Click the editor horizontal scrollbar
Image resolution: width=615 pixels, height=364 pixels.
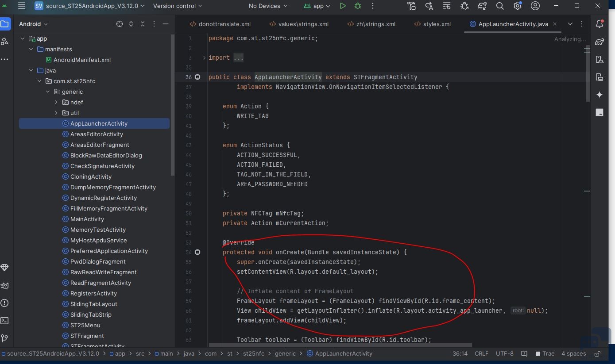pos(340,345)
